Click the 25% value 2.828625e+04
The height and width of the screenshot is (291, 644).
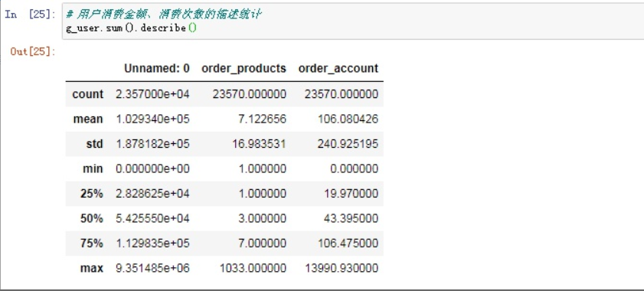click(x=153, y=194)
